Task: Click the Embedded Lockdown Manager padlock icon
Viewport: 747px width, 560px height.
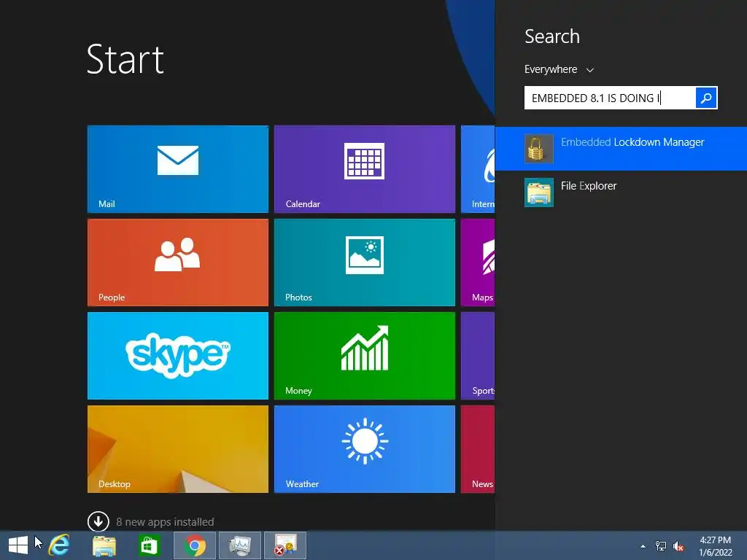Action: 539,149
